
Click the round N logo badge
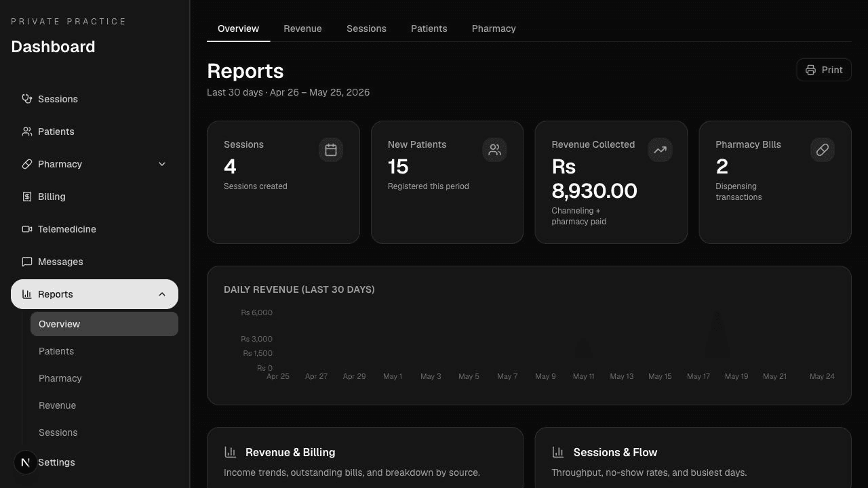26,462
